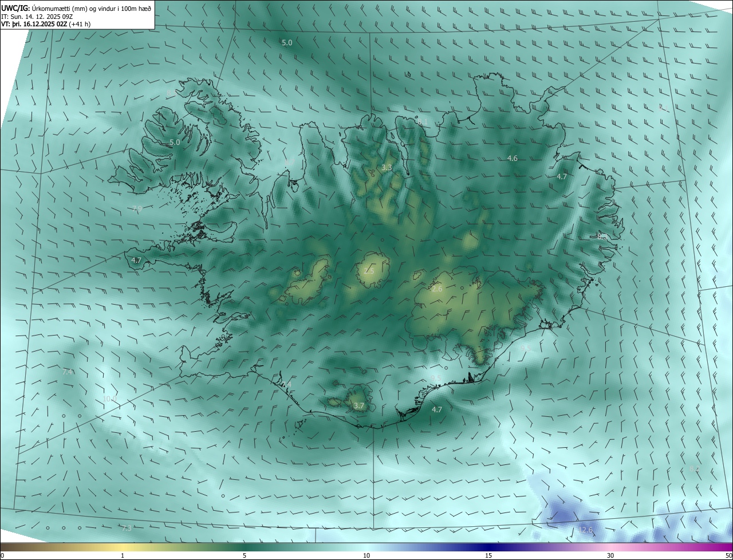The width and height of the screenshot is (733, 560).
Task: Click the tick label 1 on the color scale
Action: tap(123, 555)
